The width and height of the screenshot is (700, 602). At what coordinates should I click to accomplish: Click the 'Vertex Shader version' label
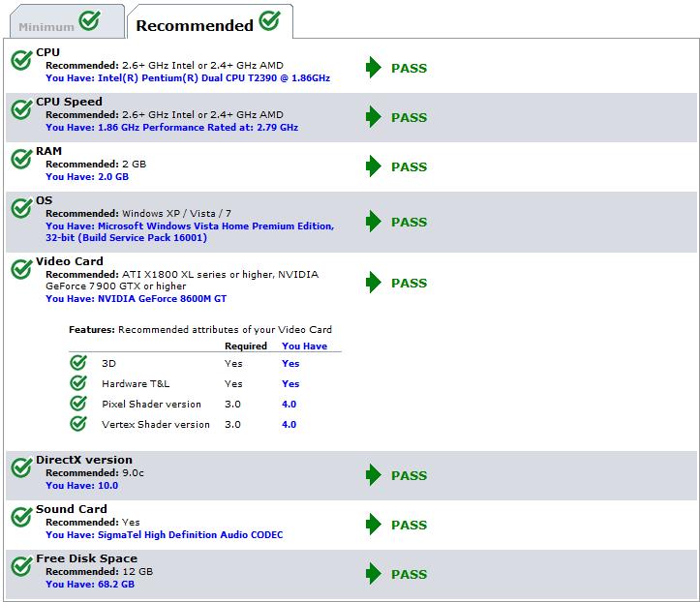pos(155,424)
